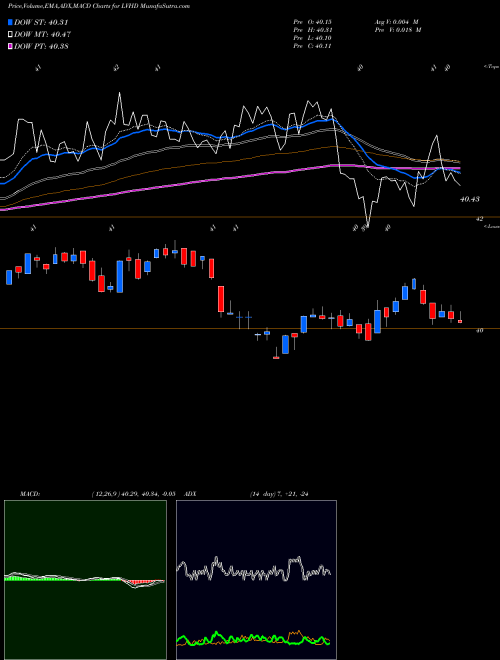Screen dimensions: 500x660
Task: Click the white DOW MT legend swatch
Action: pos(11,35)
